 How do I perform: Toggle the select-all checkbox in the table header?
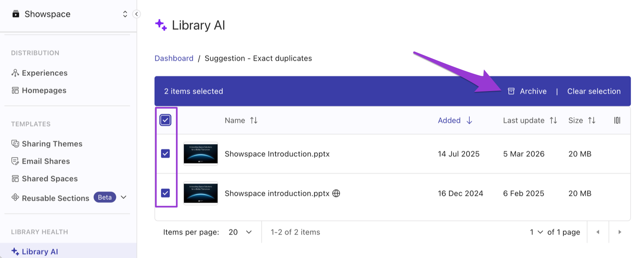pyautogui.click(x=165, y=120)
